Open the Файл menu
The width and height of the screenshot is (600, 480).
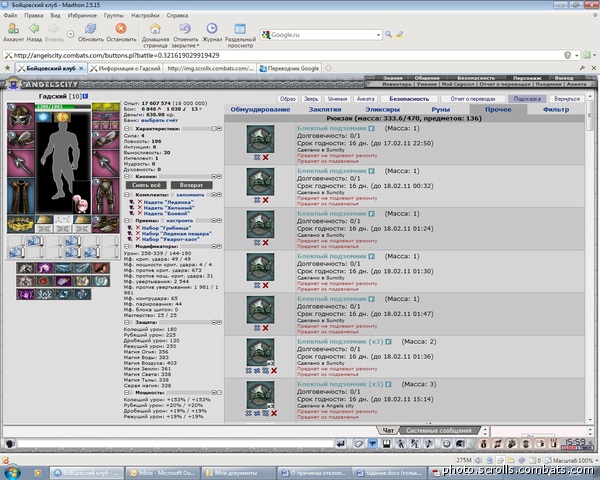[x=10, y=15]
